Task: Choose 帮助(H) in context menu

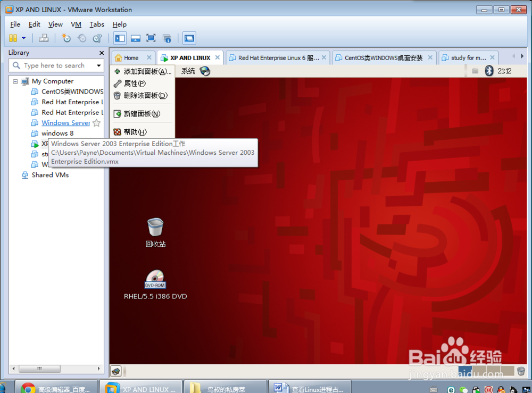Action: click(143, 132)
